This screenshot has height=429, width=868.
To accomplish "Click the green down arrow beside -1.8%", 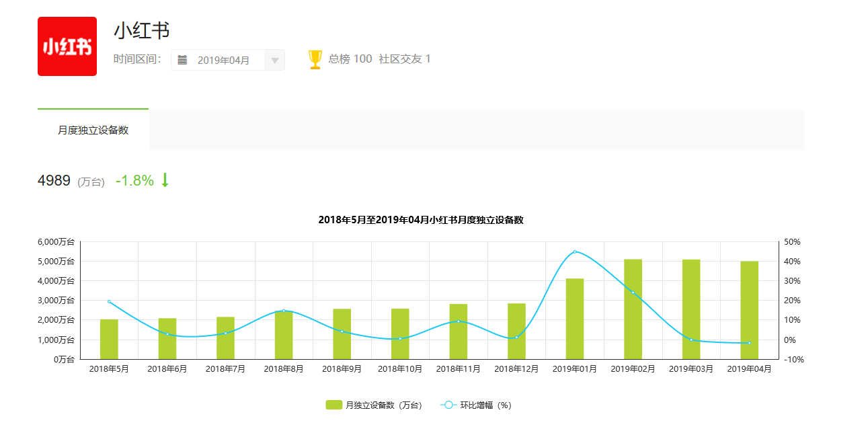I will point(165,180).
